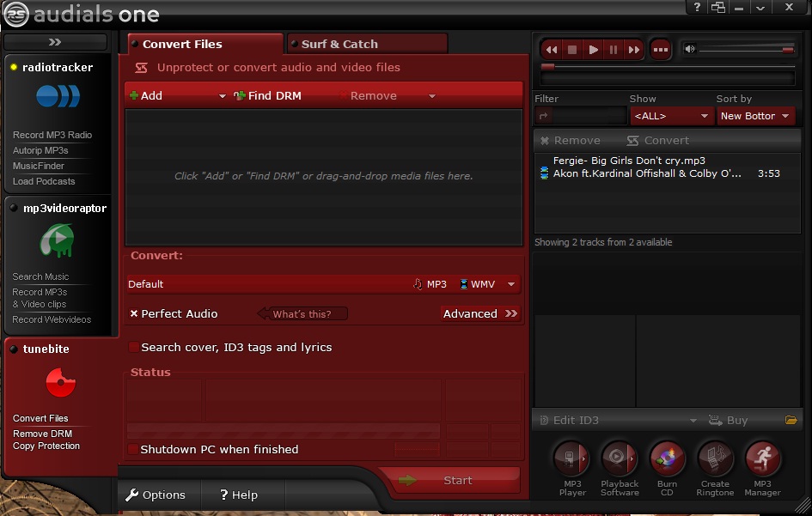Select the tunebite module indicator
This screenshot has height=516, width=812.
pos(14,349)
